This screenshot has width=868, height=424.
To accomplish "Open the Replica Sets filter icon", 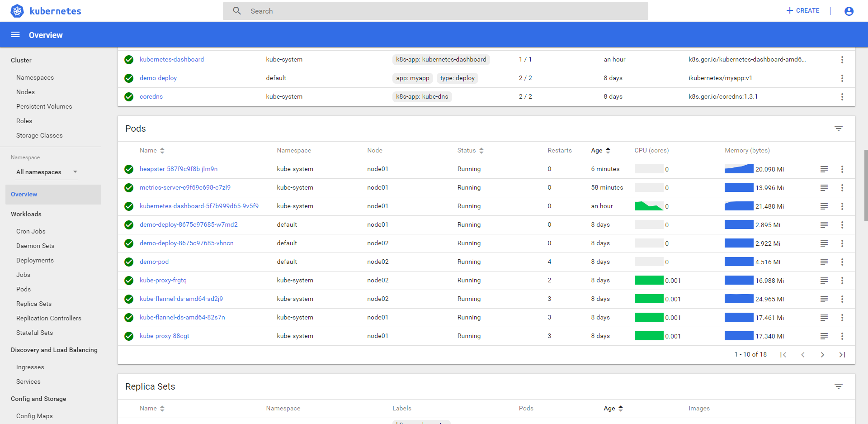I will [839, 386].
